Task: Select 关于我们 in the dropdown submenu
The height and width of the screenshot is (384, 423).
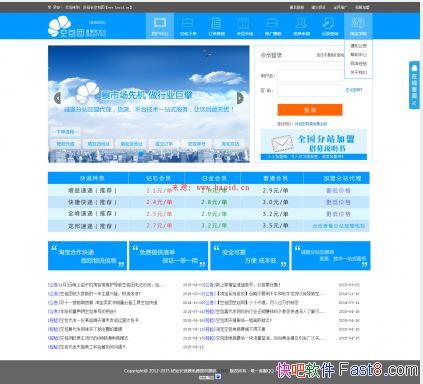Action: 358,72
